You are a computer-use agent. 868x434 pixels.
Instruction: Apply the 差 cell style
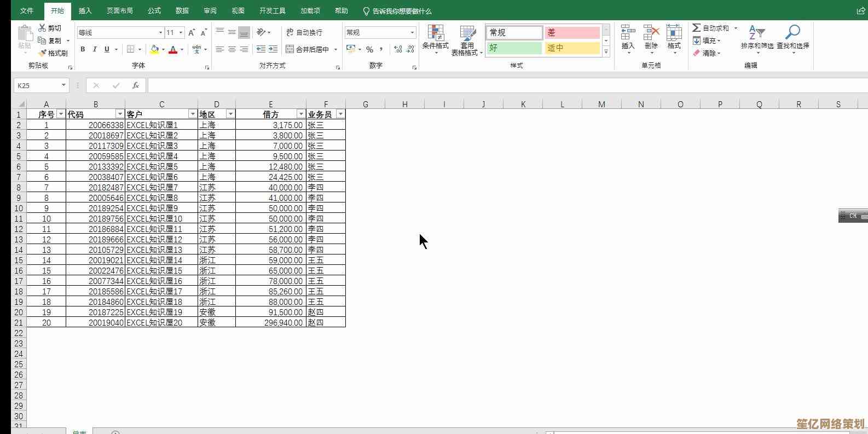572,33
